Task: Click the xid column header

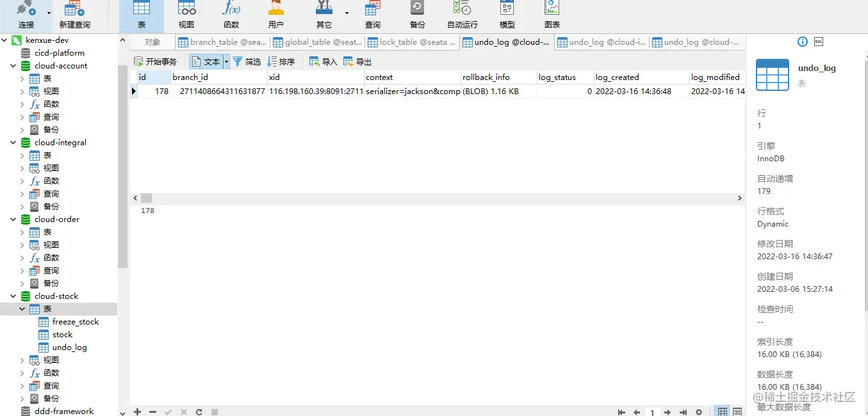Action: [315, 77]
